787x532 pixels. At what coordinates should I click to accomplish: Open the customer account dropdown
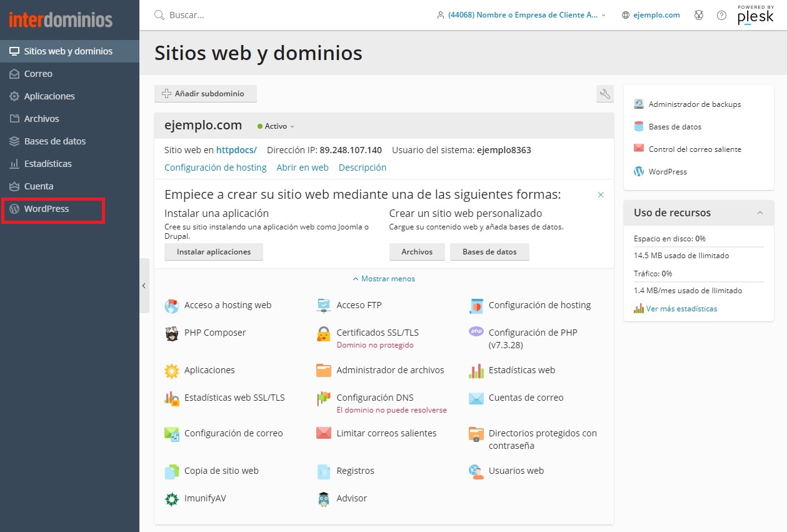tap(522, 15)
